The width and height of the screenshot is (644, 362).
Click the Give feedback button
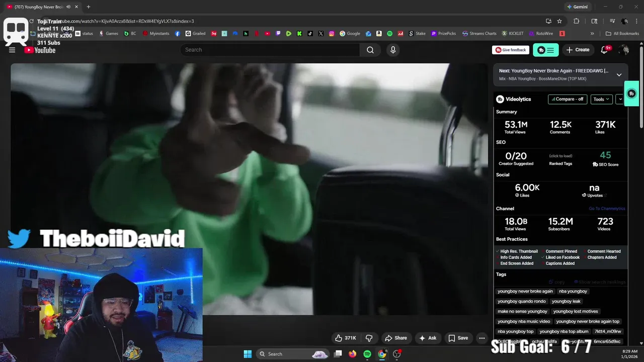click(511, 50)
